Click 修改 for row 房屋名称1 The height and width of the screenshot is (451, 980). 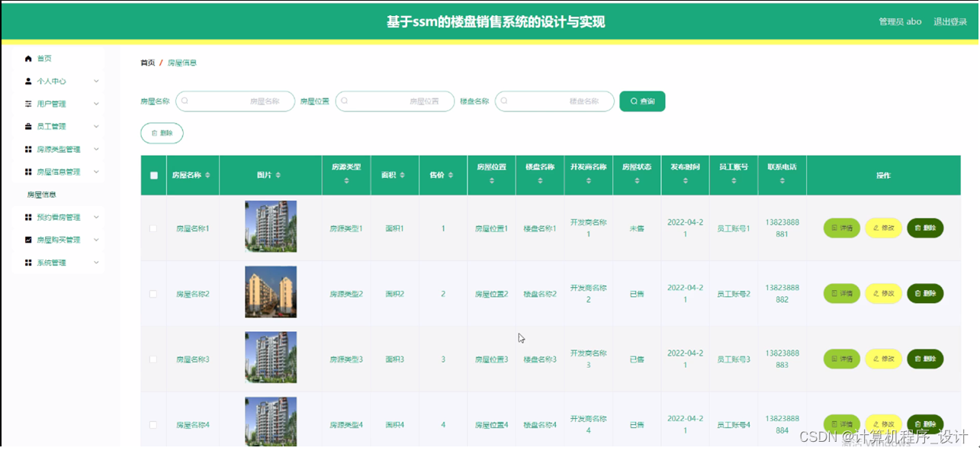point(883,228)
